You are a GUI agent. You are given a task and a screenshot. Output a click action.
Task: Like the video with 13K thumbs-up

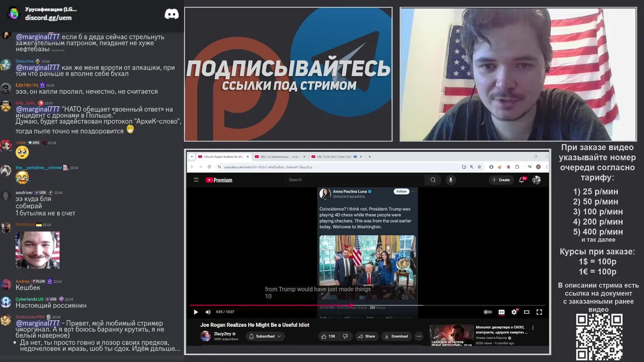[329, 336]
